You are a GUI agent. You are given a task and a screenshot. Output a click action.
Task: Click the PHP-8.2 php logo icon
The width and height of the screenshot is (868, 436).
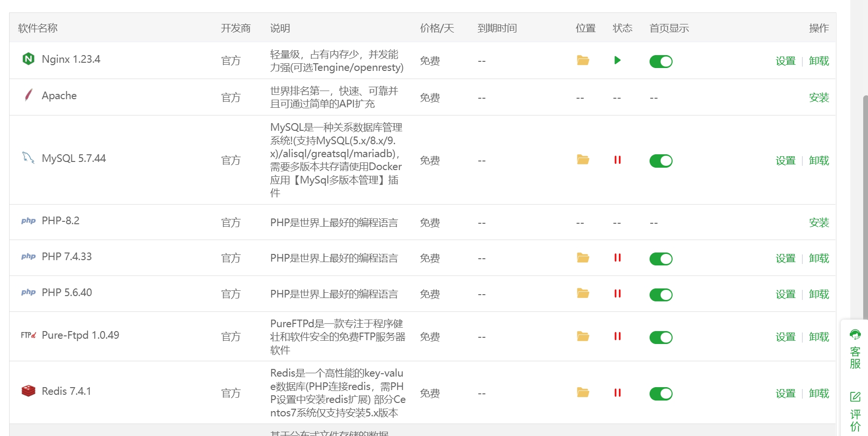point(28,221)
